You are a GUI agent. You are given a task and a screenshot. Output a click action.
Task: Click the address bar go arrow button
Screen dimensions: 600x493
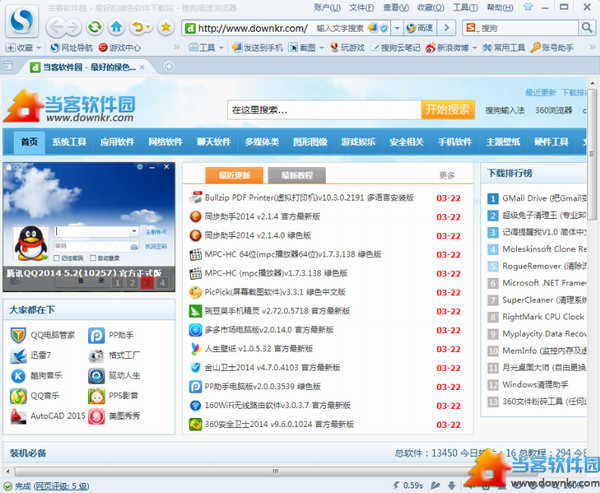(446, 28)
